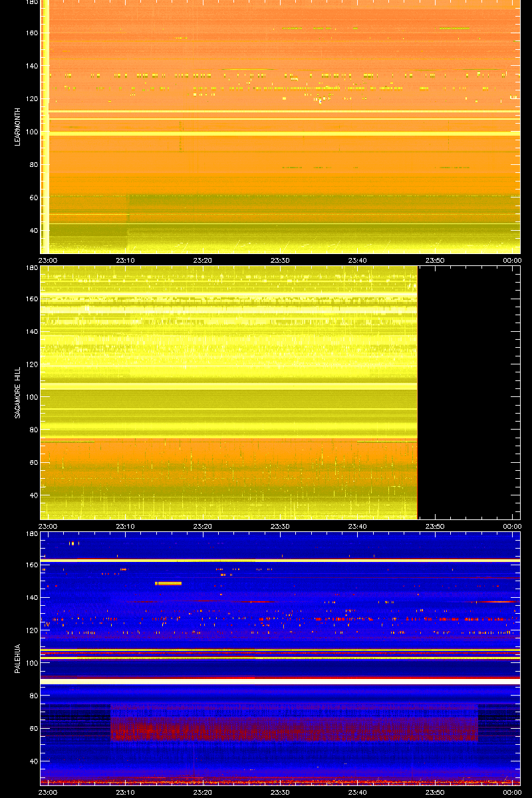The width and height of the screenshot is (532, 798).
Task: Click 23:50 under the Palehua spectrogram
Action: point(435,792)
